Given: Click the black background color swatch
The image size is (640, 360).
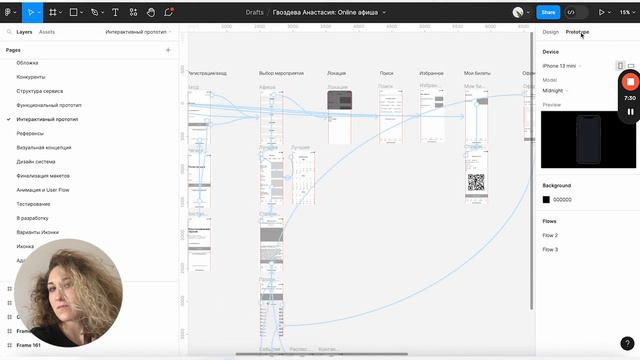Looking at the screenshot, I should (546, 200).
